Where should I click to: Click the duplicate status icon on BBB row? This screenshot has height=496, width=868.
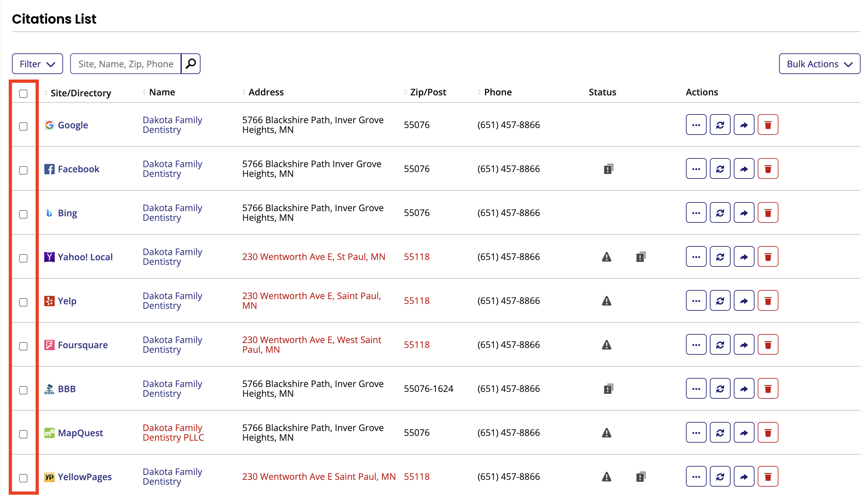(x=608, y=388)
